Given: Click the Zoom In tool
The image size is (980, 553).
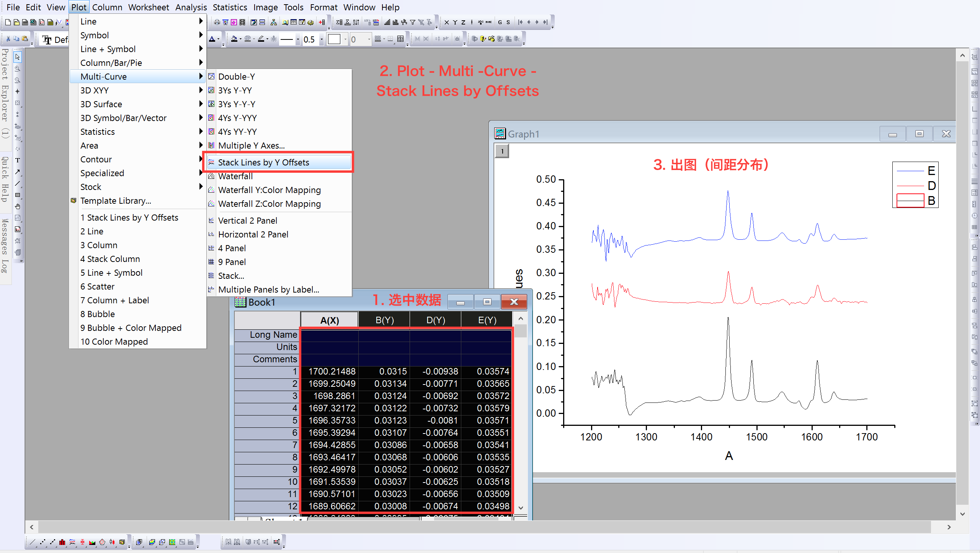Looking at the screenshot, I should (x=18, y=69).
